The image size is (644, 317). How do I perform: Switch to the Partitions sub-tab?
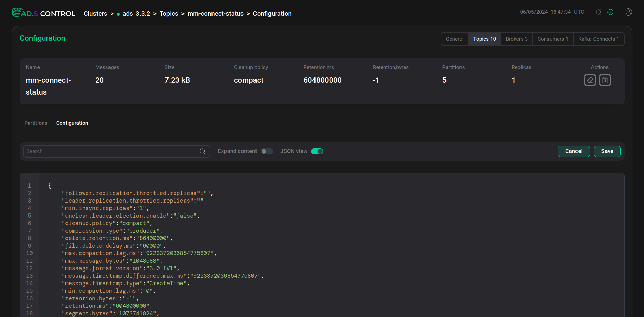point(36,123)
